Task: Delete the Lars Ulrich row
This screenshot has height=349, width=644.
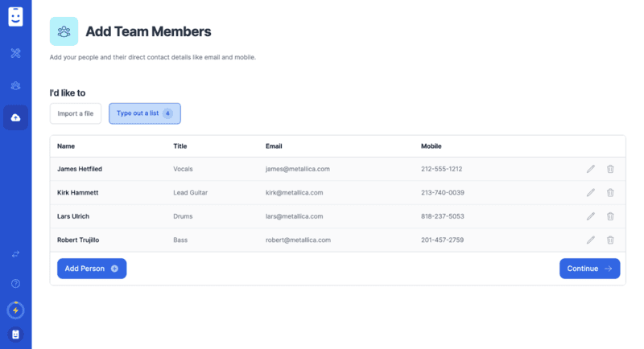Action: click(610, 216)
